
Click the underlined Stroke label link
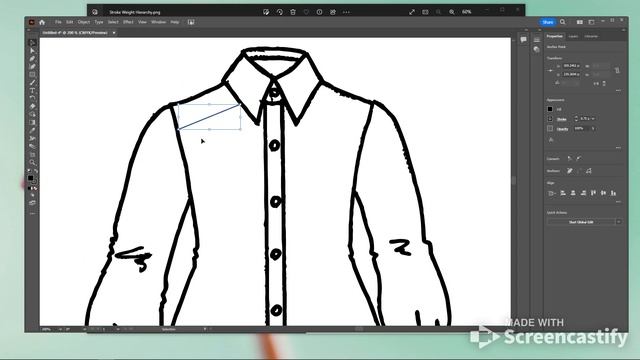[x=562, y=119]
